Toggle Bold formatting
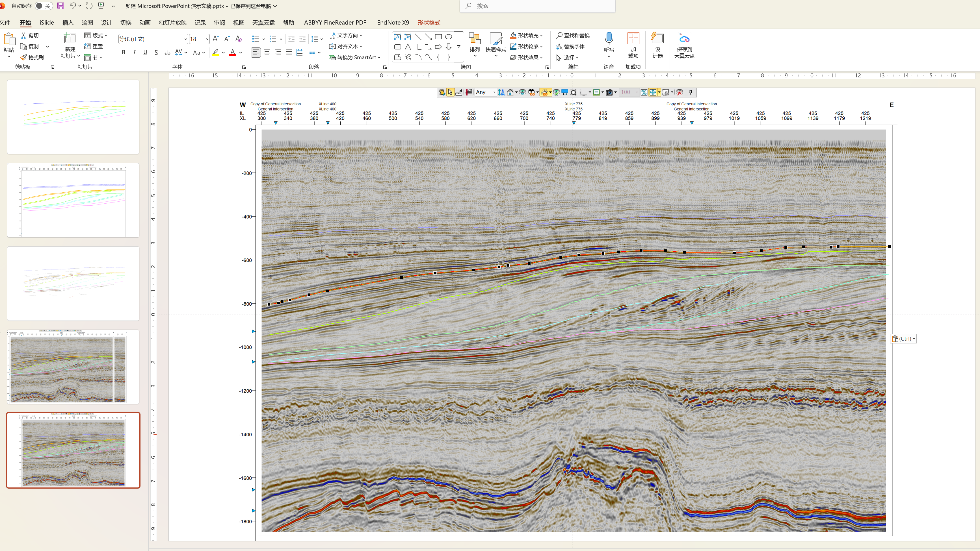The height and width of the screenshot is (551, 980). click(123, 53)
